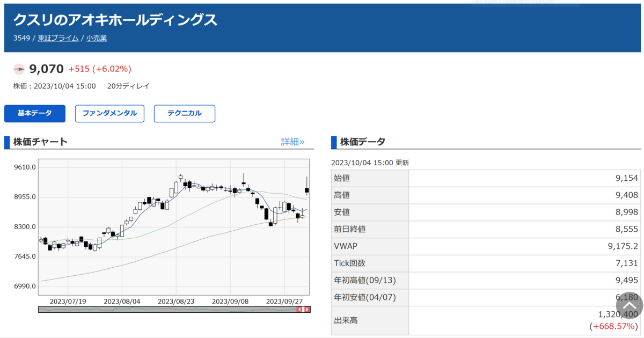644x338 pixels.
Task: Open the 基本データ tab
Action: (35, 113)
